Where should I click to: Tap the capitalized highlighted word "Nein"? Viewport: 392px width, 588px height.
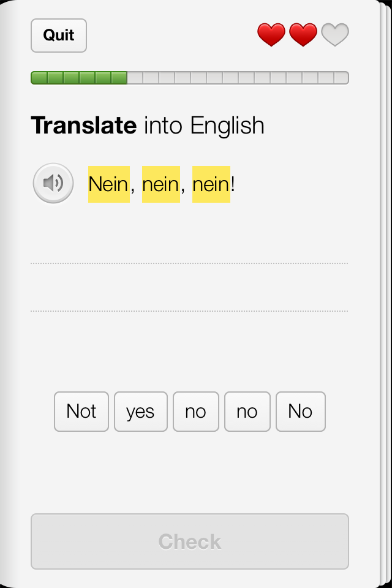click(x=108, y=184)
